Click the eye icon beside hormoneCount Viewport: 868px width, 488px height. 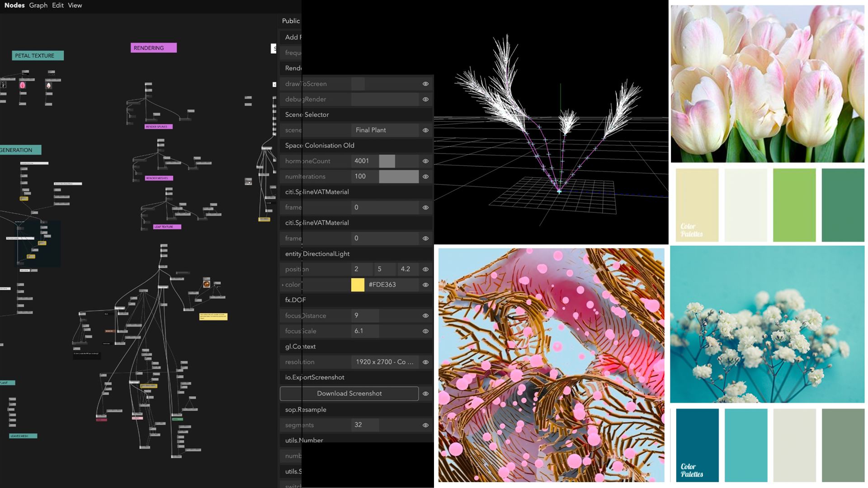click(425, 161)
